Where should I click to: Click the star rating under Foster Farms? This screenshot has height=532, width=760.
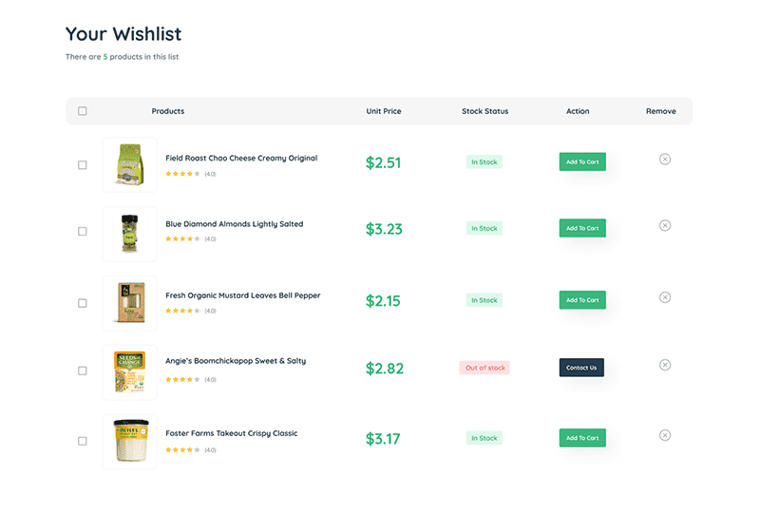click(182, 449)
